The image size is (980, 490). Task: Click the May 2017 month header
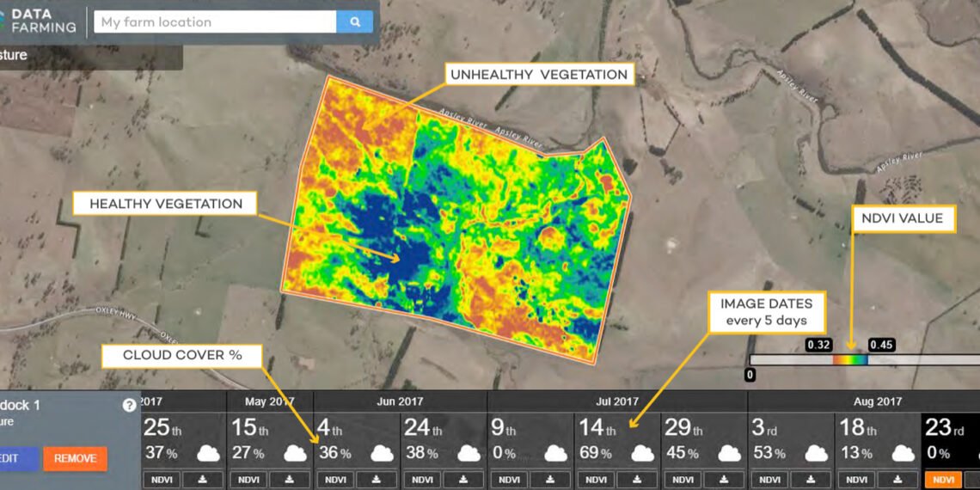coord(269,401)
